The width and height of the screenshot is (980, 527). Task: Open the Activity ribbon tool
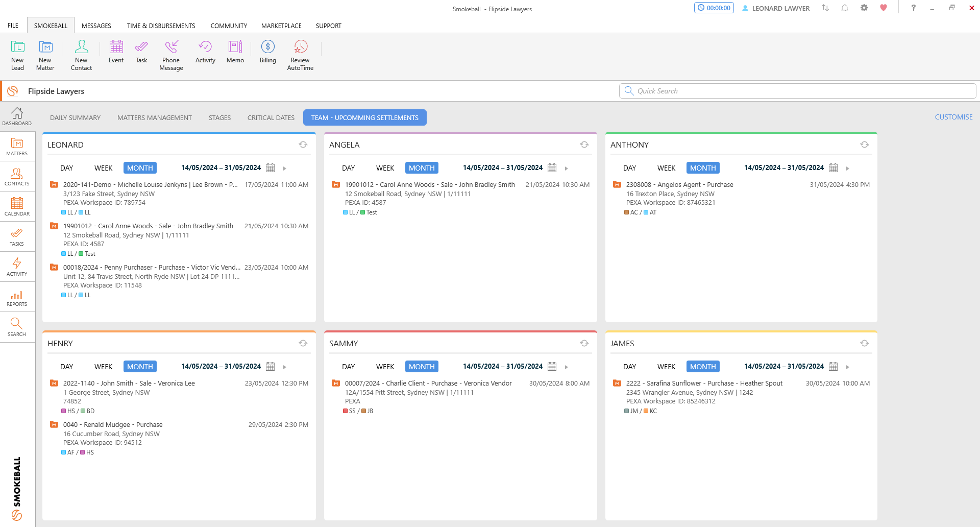205,52
